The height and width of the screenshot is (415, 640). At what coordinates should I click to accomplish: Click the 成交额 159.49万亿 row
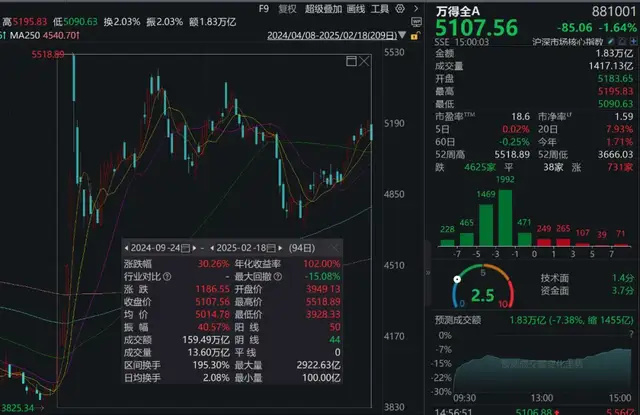177,340
